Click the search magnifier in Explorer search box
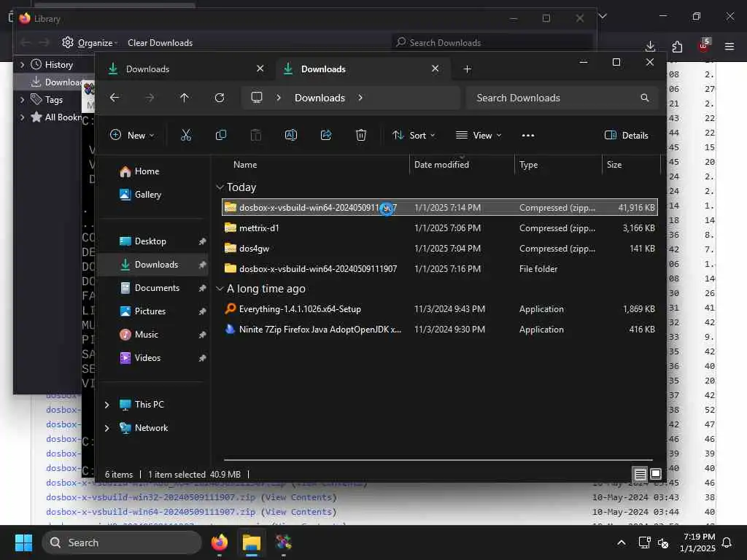 (645, 98)
